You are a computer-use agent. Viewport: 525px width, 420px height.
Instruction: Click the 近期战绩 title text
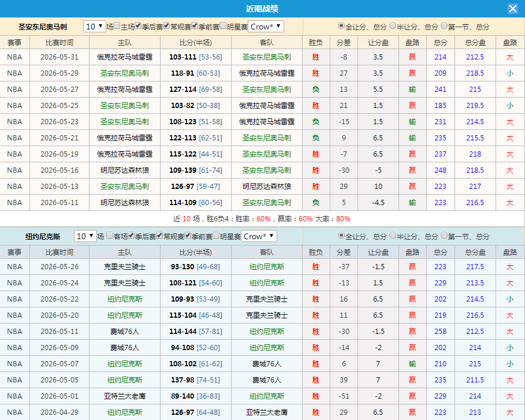pyautogui.click(x=262, y=9)
